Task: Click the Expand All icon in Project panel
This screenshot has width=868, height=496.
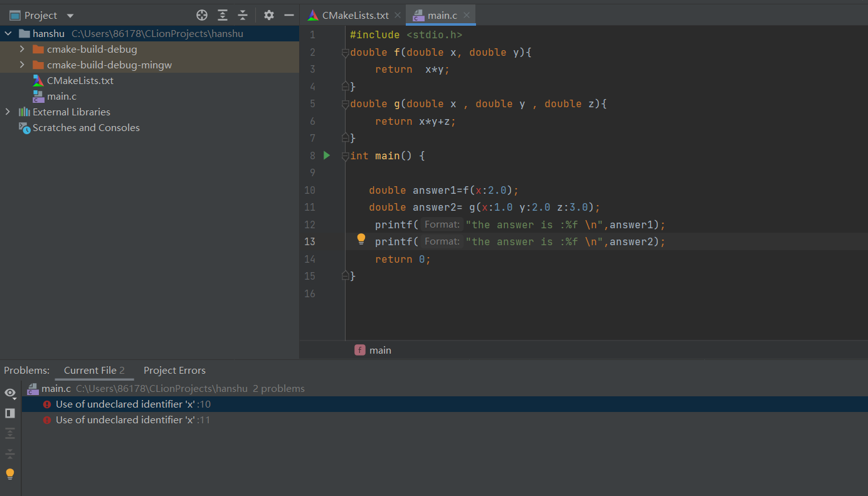Action: click(x=223, y=15)
